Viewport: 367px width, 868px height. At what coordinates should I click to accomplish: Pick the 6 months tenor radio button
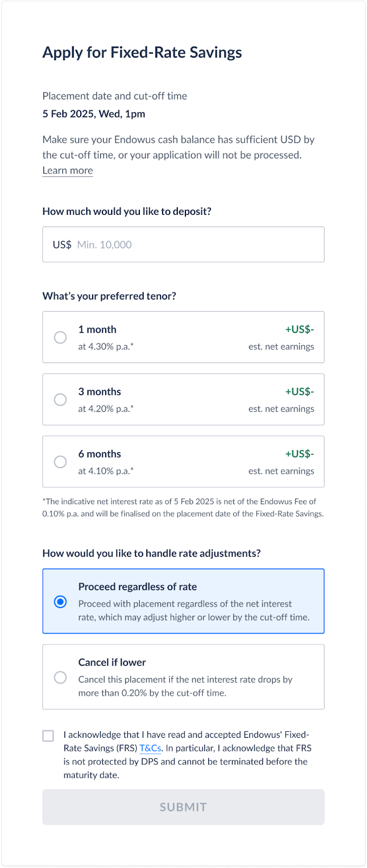point(60,462)
